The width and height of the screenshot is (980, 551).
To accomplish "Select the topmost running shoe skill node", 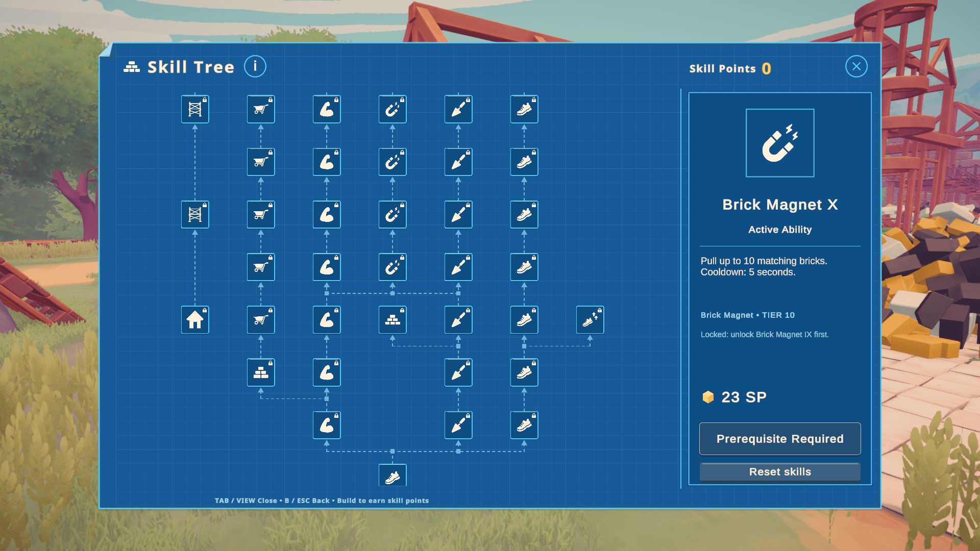I will pos(524,109).
